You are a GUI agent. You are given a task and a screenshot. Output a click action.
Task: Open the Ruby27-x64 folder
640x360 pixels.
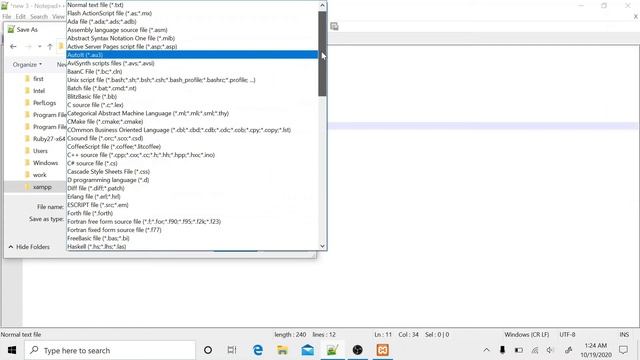[44, 139]
